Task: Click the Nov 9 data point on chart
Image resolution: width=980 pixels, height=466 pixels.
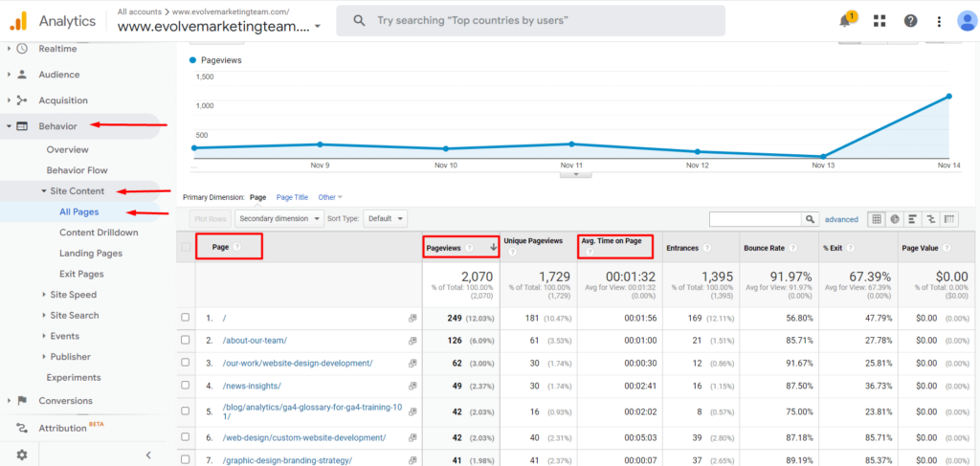Action: click(320, 144)
